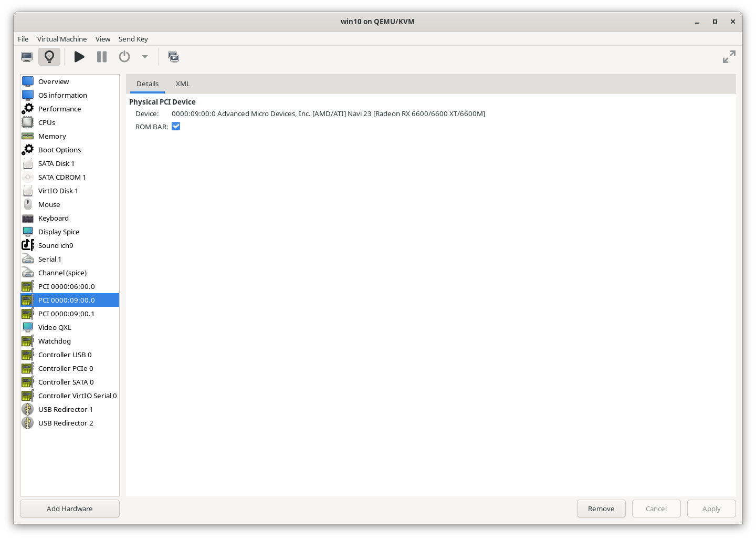
Task: Select the Keyboard device
Action: point(70,218)
